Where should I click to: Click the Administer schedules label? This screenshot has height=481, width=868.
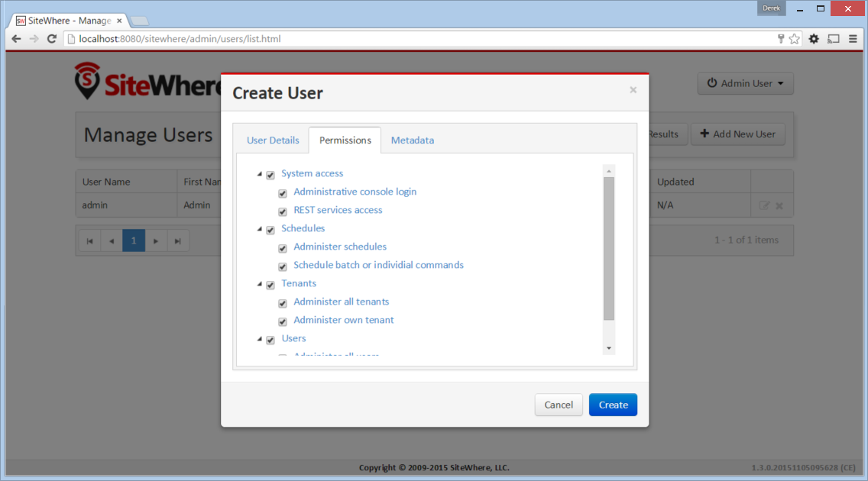coord(340,247)
